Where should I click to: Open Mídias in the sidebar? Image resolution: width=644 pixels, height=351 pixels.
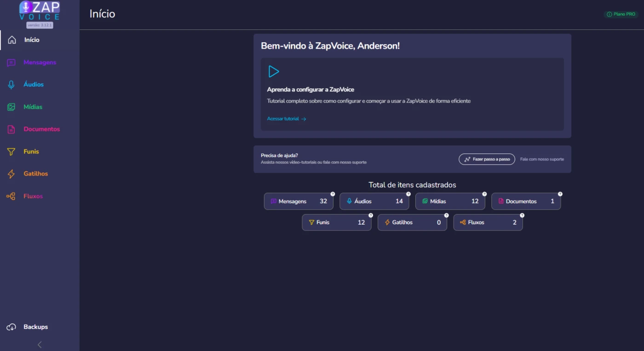[40, 107]
